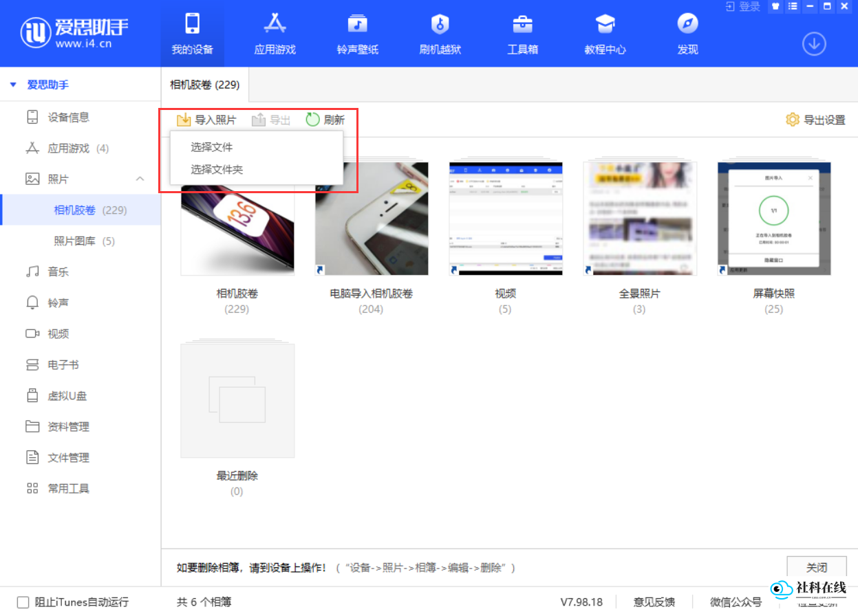This screenshot has width=858, height=616.
Task: Click the 关闭 button
Action: pos(817,568)
